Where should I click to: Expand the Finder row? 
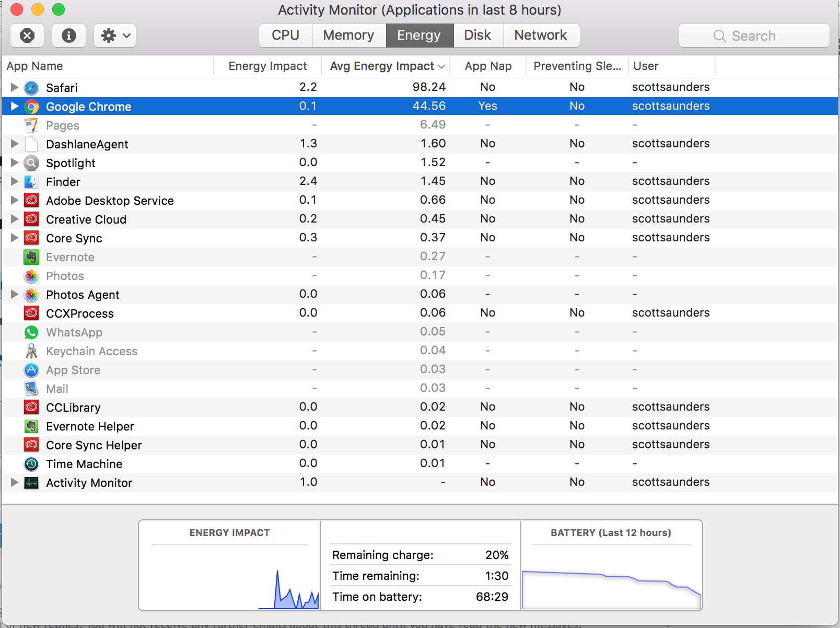click(x=15, y=181)
